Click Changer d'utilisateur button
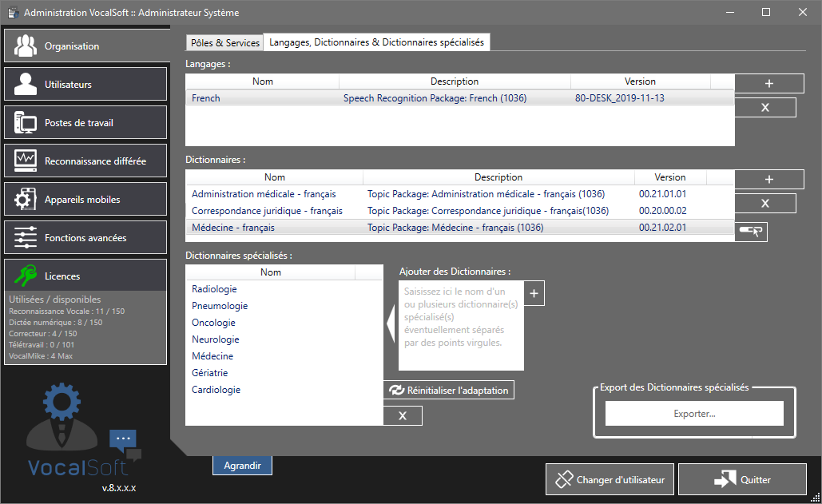The image size is (822, 504). point(610,479)
